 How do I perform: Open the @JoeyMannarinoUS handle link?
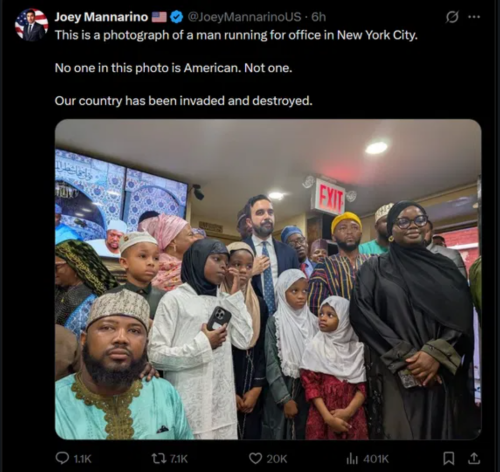[244, 17]
